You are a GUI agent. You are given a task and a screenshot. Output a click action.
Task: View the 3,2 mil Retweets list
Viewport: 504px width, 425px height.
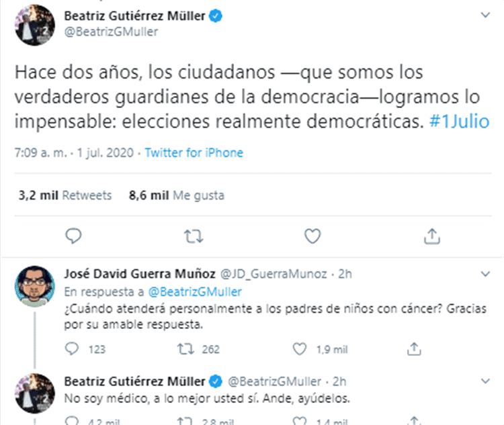[66, 195]
